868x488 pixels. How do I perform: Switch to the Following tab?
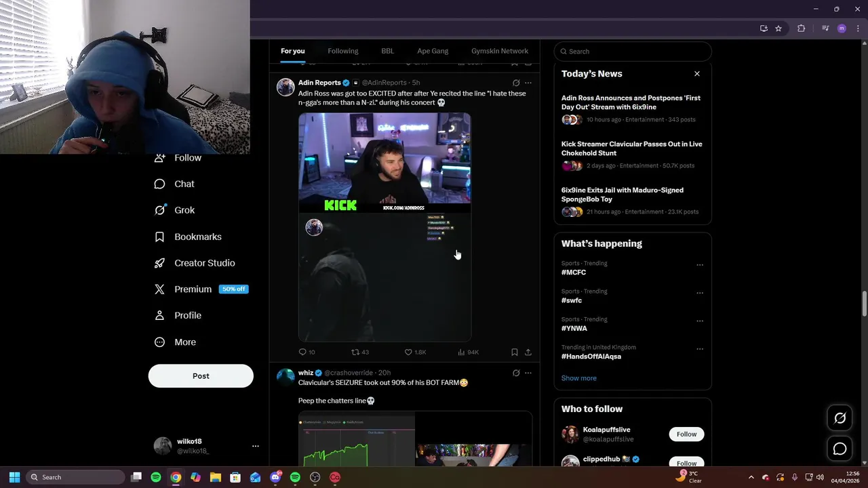(343, 51)
